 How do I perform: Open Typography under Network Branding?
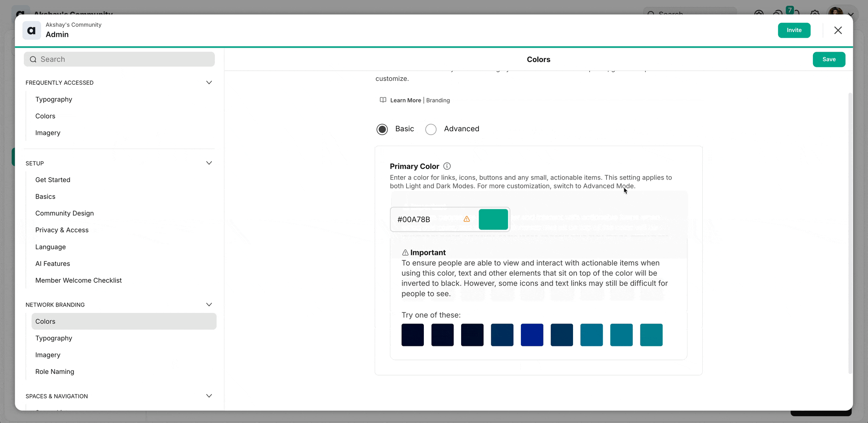[54, 338]
